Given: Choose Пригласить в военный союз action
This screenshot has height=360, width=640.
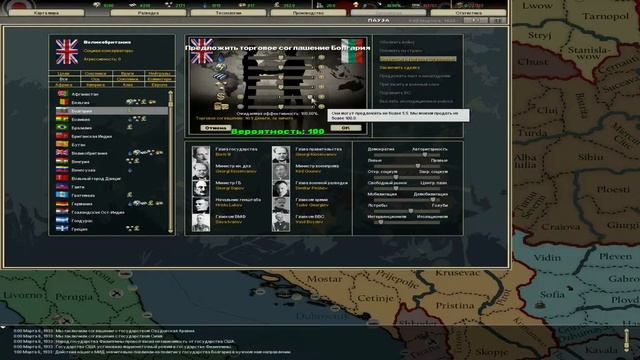Looking at the screenshot, I should pyautogui.click(x=409, y=84).
